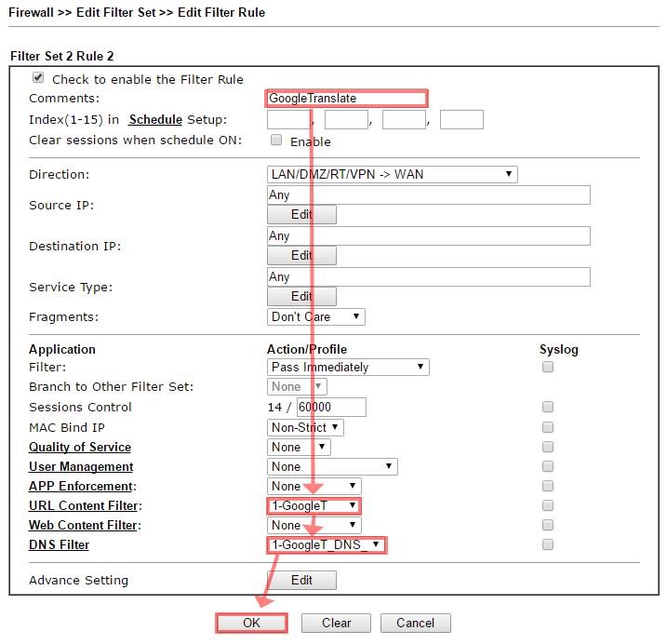Uncheck the enable Filter Rule checkbox
This screenshot has width=667, height=644.
coord(38,79)
